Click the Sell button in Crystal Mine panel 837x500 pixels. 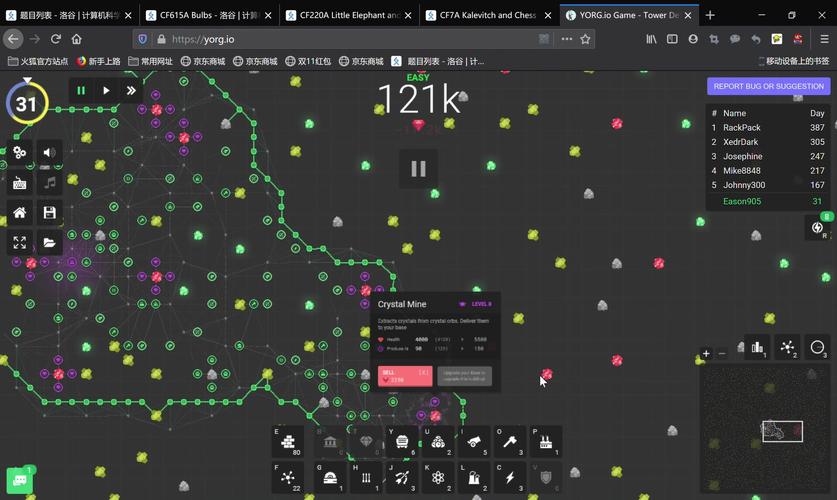pyautogui.click(x=405, y=376)
